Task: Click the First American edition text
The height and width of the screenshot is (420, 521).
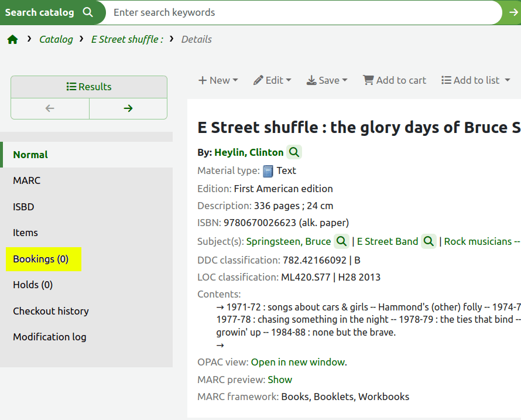Action: pyautogui.click(x=283, y=189)
